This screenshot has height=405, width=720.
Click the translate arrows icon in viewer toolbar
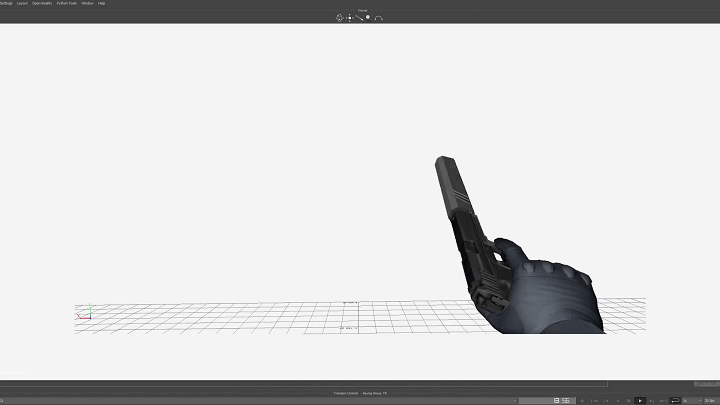click(x=349, y=17)
